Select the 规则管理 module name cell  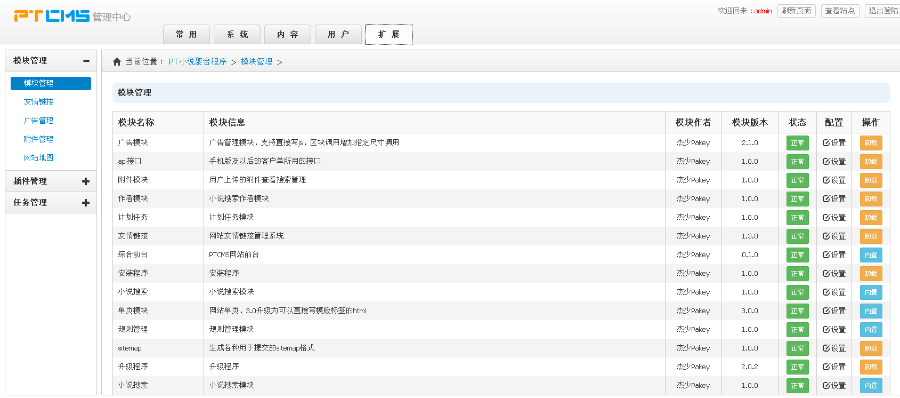point(158,330)
